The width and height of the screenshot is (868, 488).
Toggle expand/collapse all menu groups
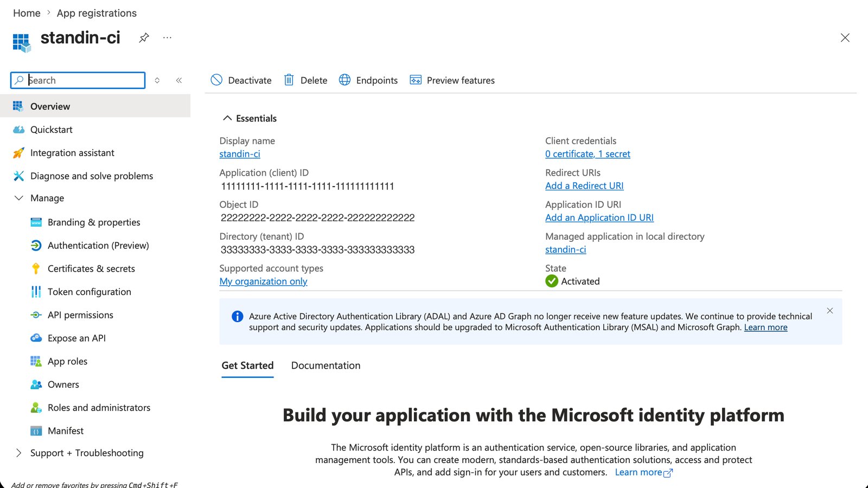[157, 80]
